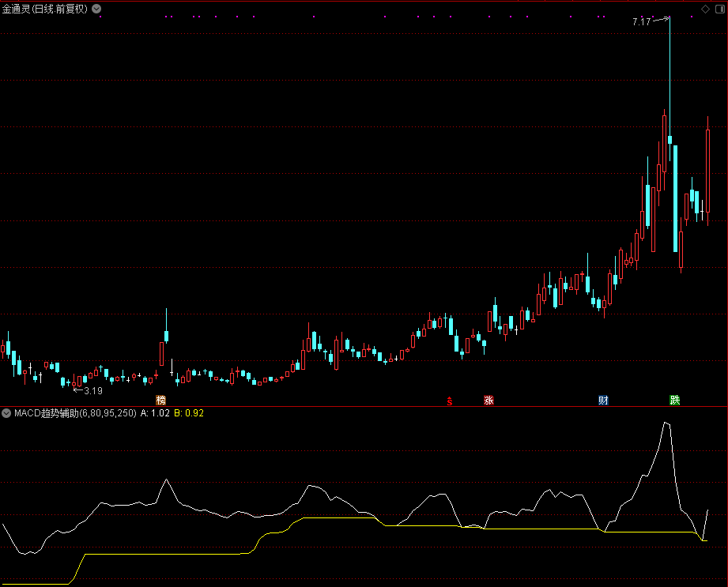
Task: Click the 3.19 low price label
Action: [x=92, y=390]
